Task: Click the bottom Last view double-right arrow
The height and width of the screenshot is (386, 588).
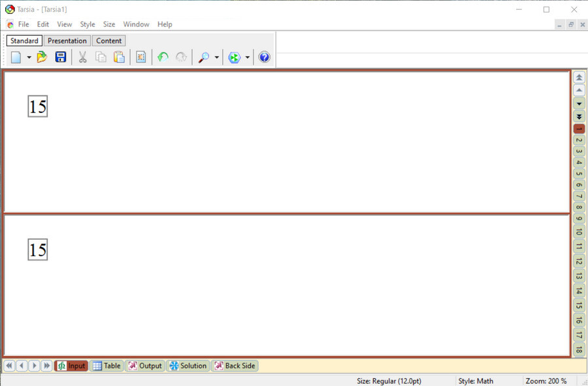Action: 46,365
